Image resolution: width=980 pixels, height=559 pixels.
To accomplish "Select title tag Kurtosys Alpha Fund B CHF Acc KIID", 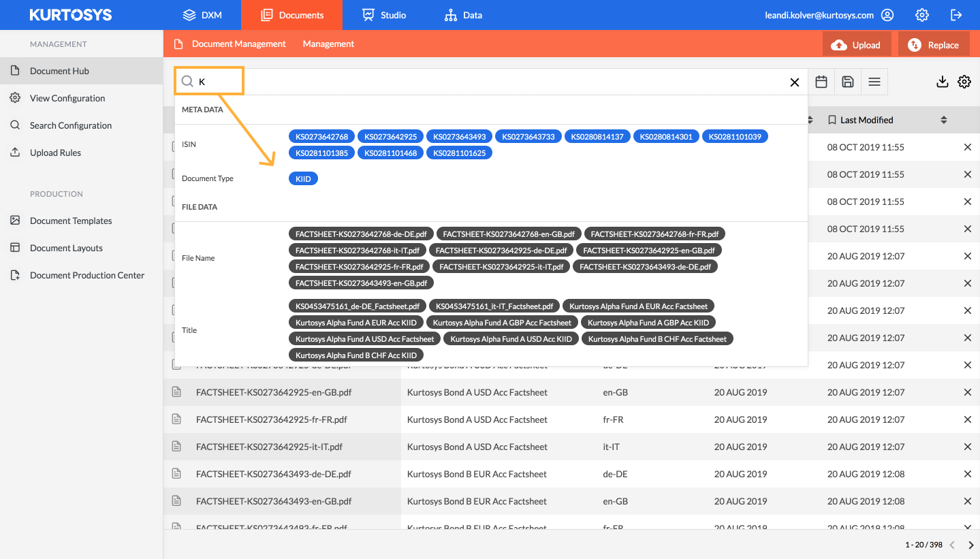I will (x=356, y=355).
